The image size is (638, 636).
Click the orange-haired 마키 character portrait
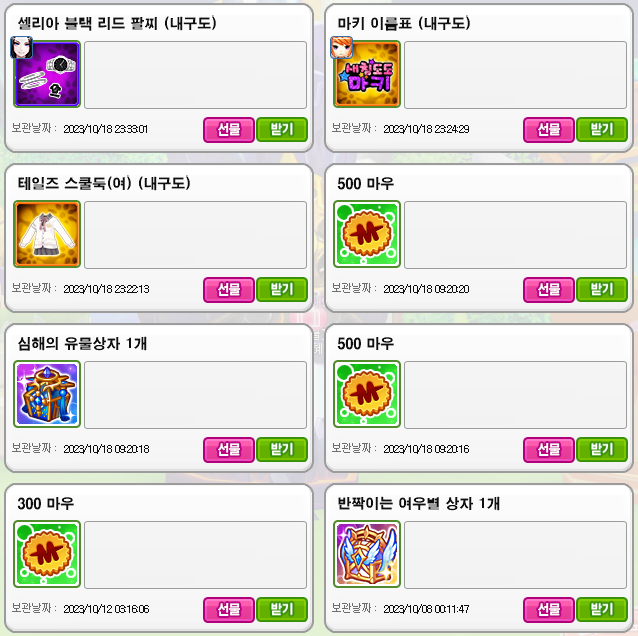coord(341,47)
